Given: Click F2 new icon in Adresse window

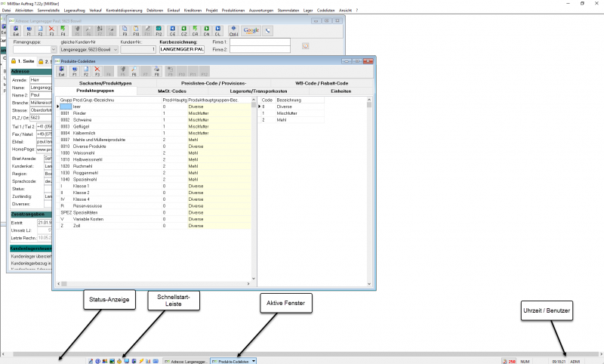Looking at the screenshot, I should pos(40,31).
